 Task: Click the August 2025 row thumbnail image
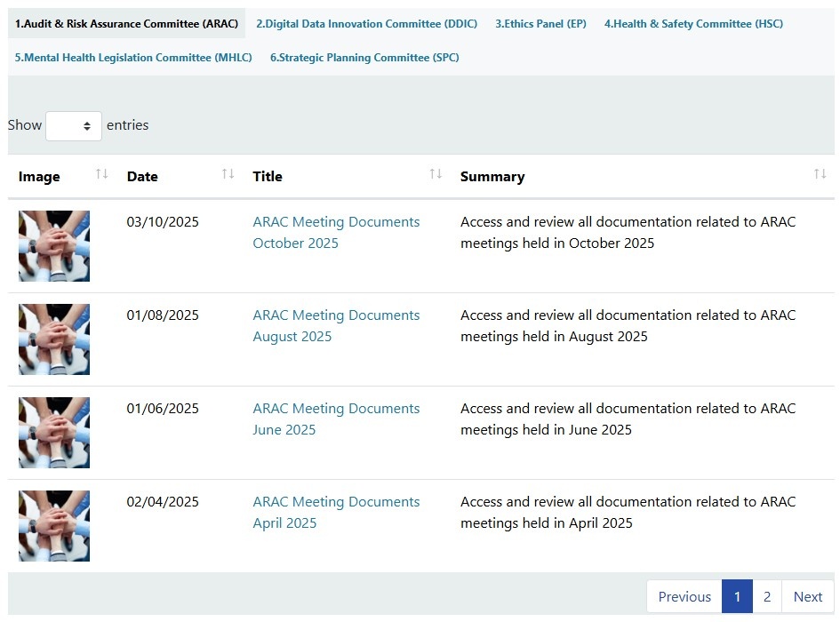tap(54, 339)
